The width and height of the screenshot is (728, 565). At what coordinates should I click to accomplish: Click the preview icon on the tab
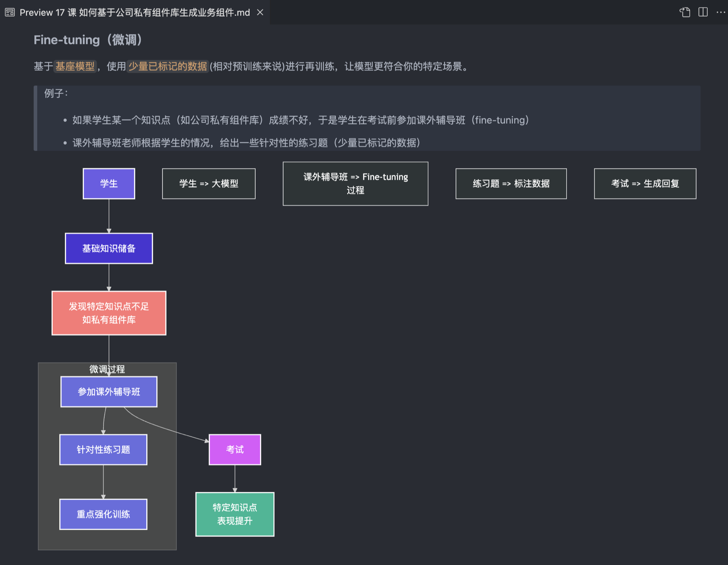10,12
